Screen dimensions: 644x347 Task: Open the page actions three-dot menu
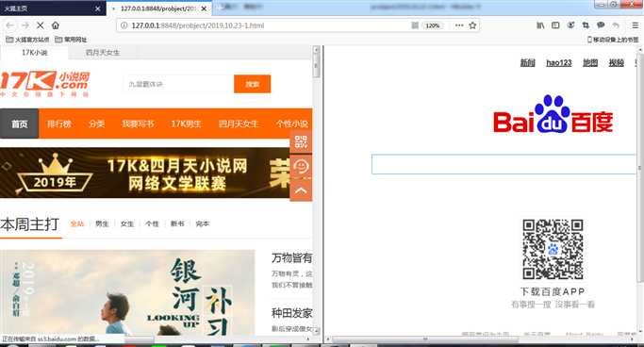[x=459, y=25]
